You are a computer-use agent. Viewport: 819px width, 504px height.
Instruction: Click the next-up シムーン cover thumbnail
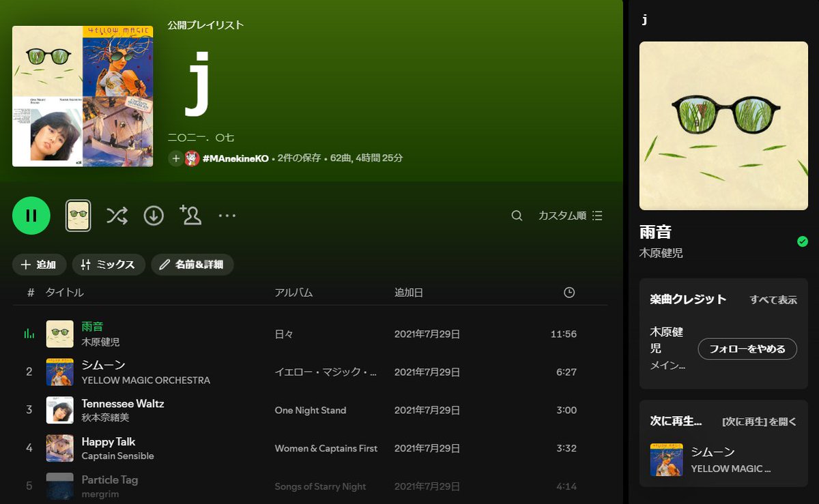click(x=667, y=460)
